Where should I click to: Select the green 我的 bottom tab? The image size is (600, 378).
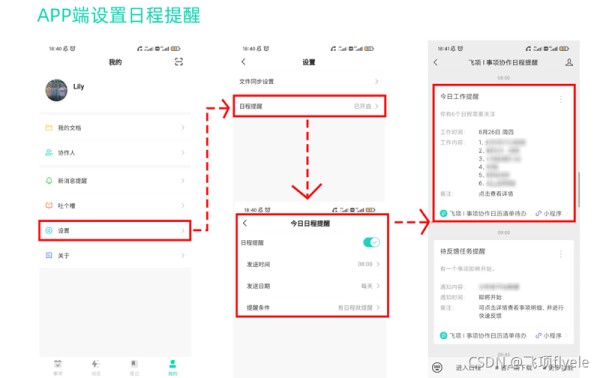tap(173, 367)
